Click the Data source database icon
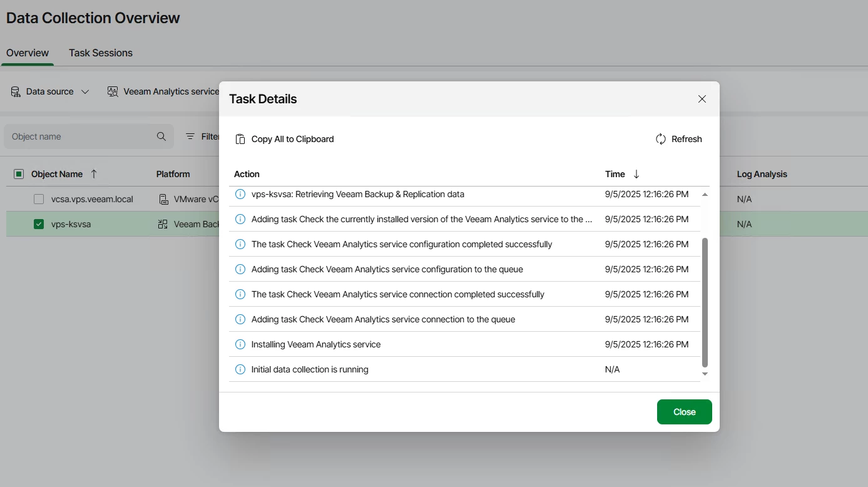Screen dimensions: 868x487 pos(16,91)
